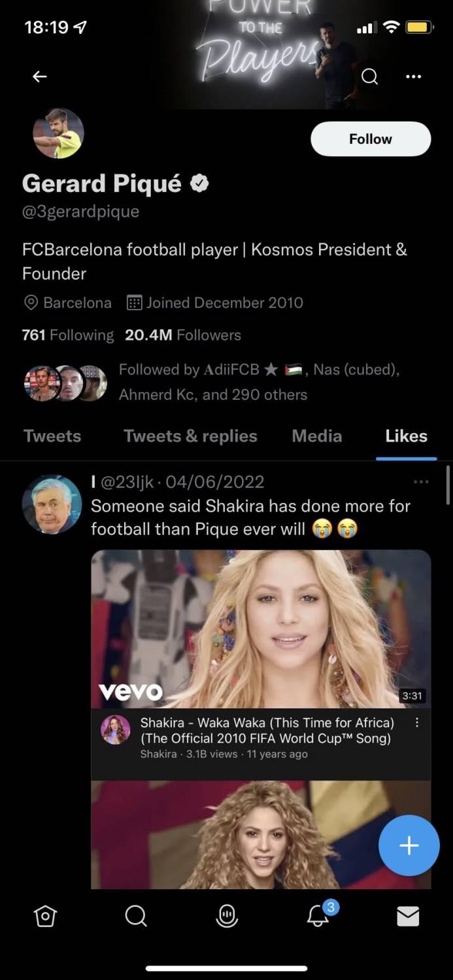This screenshot has width=453, height=980.
Task: Open direct messages envelope icon
Action: (x=408, y=917)
